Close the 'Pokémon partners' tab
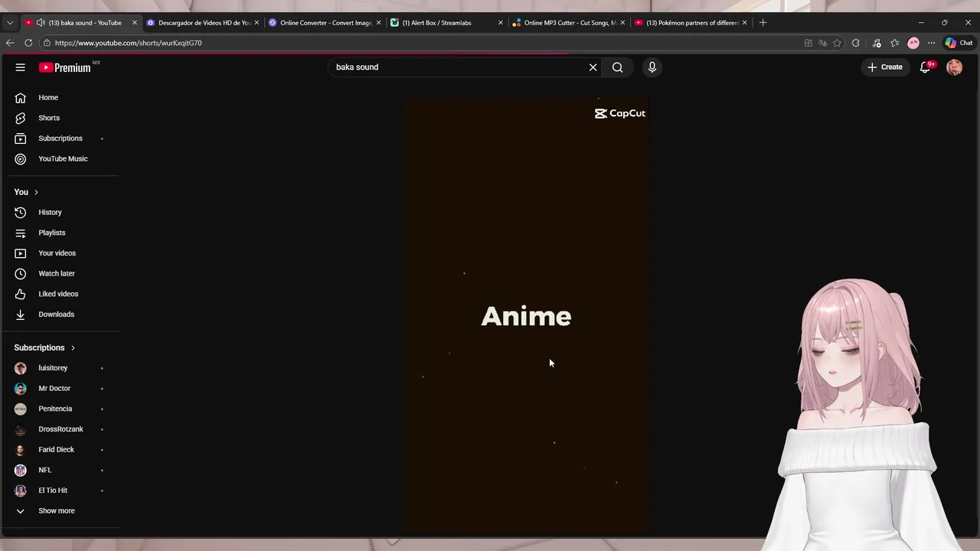Viewport: 980px width, 551px height. click(744, 23)
